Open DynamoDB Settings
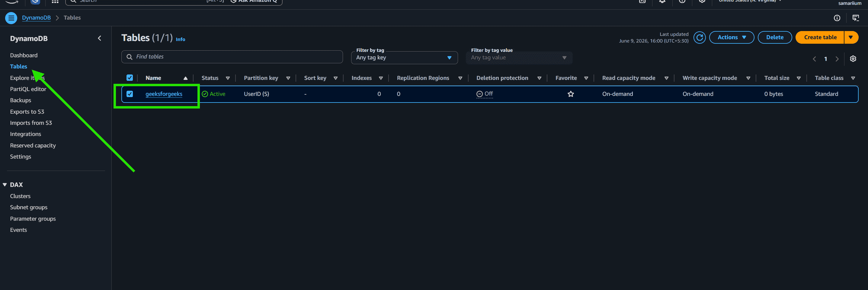The width and height of the screenshot is (868, 290). [x=21, y=156]
